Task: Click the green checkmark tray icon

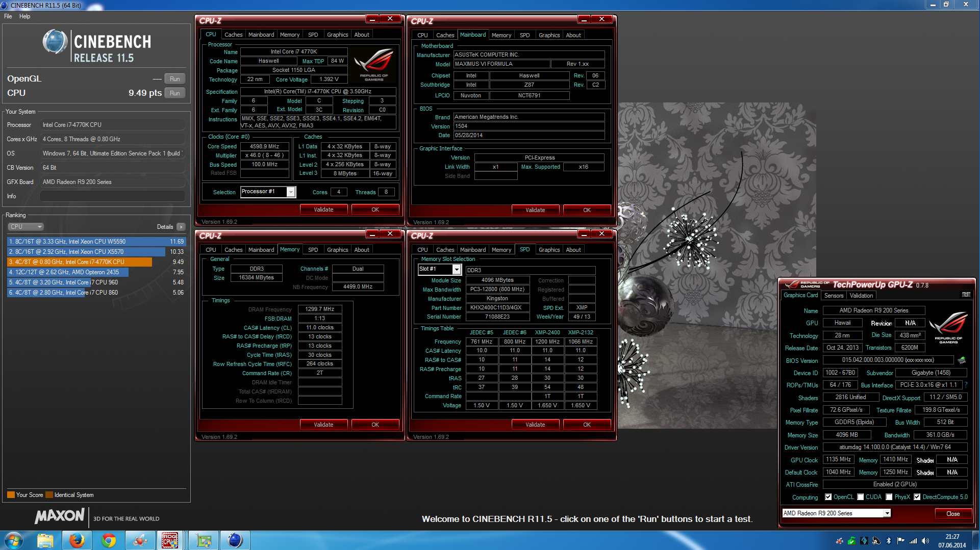Action: pos(851,541)
